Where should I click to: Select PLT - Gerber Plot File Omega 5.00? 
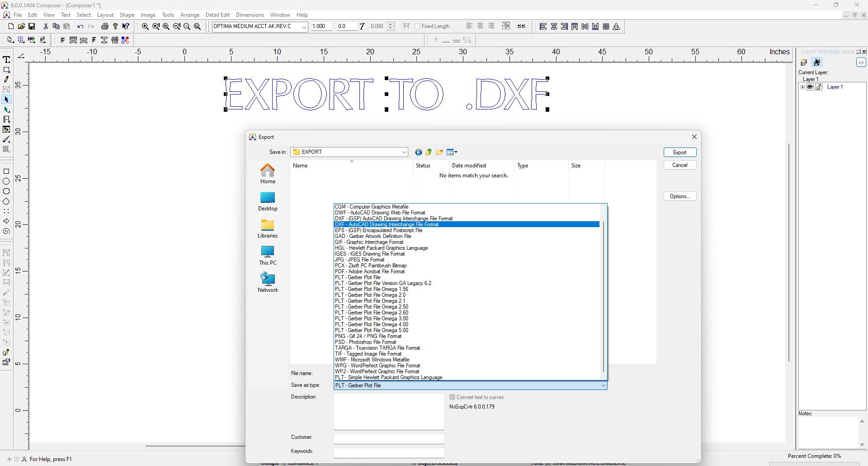(467, 330)
